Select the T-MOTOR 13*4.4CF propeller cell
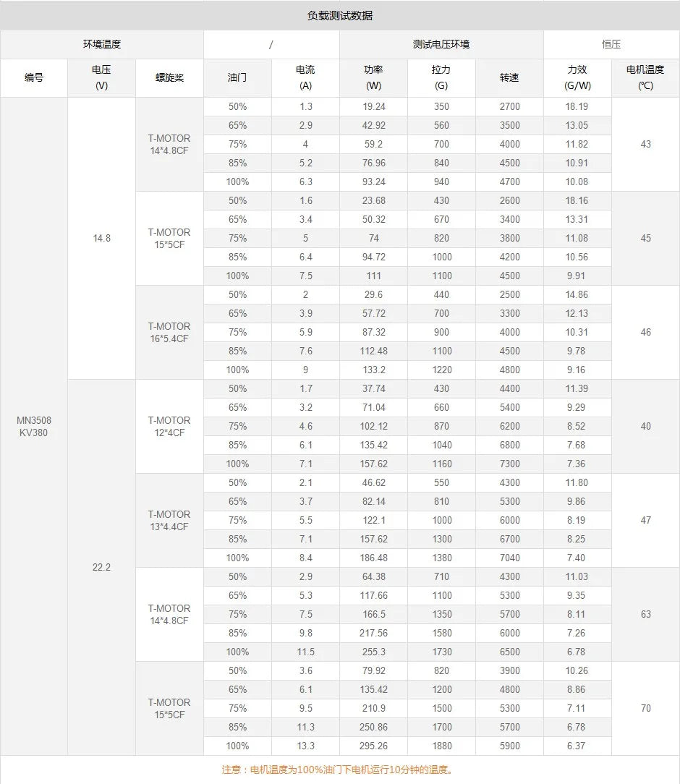This screenshot has height=784, width=680. pyautogui.click(x=169, y=520)
